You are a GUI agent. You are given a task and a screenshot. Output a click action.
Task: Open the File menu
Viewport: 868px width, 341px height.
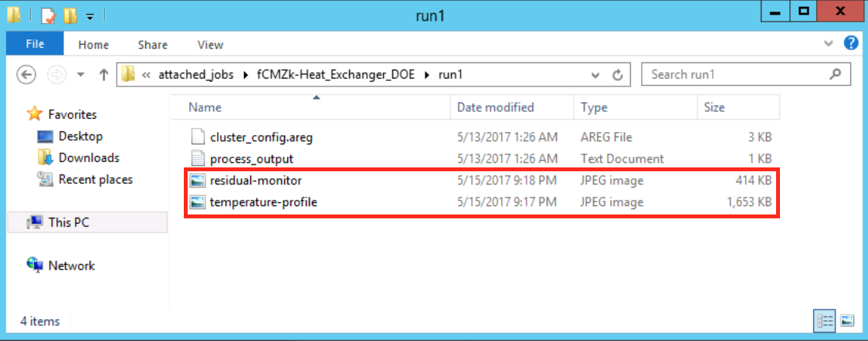(35, 44)
